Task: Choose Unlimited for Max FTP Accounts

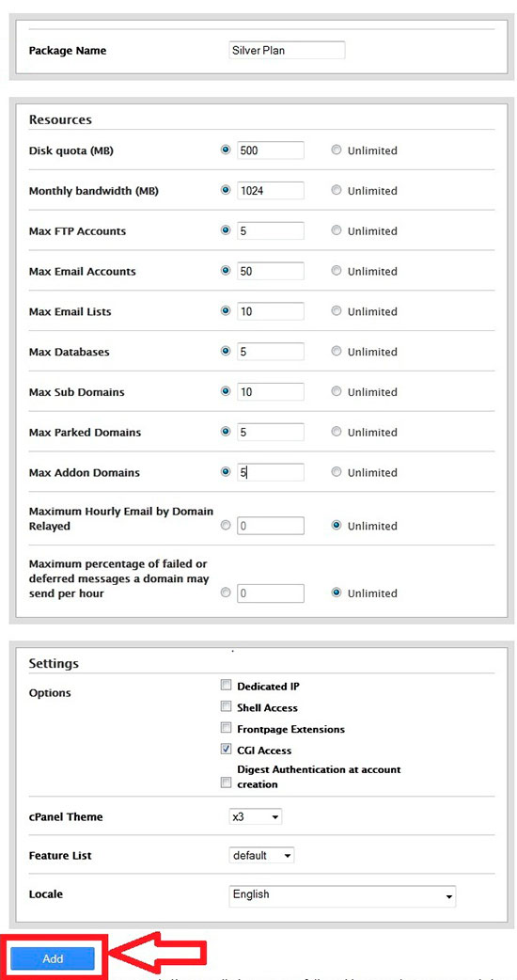Action: 337,230
